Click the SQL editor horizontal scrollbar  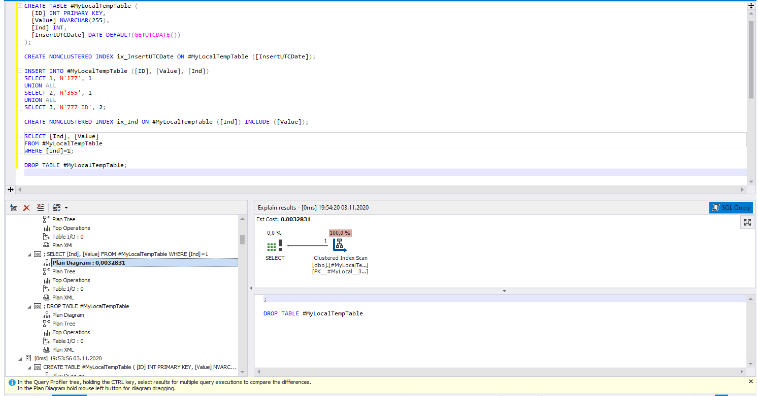pos(381,190)
